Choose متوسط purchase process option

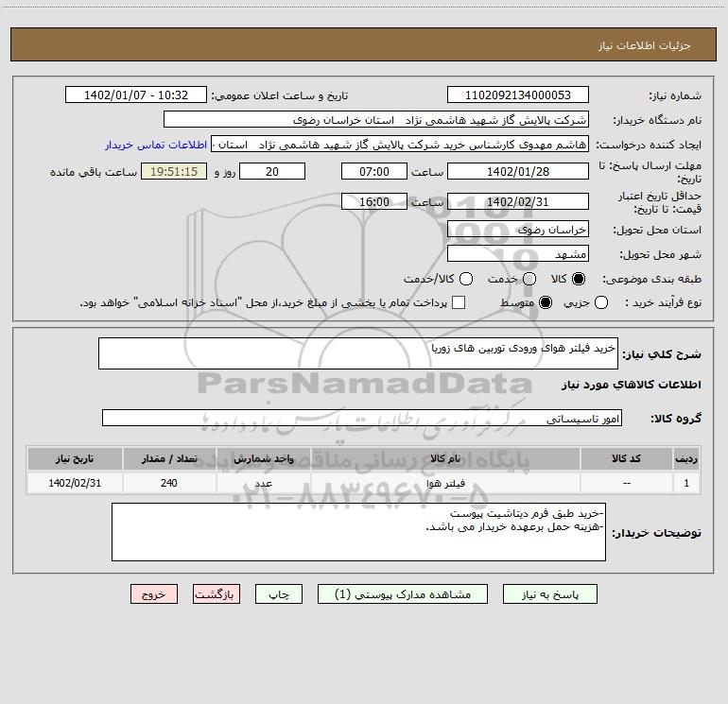click(546, 303)
